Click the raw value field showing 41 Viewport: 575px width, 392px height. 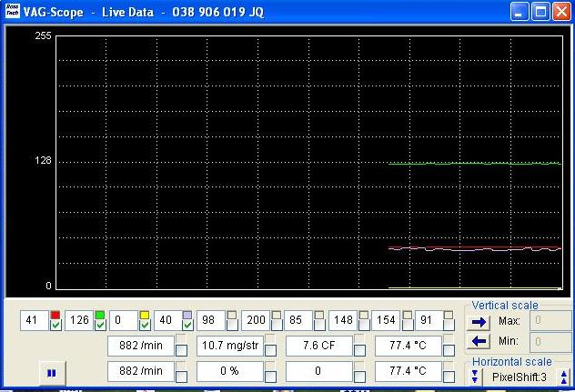click(x=34, y=320)
